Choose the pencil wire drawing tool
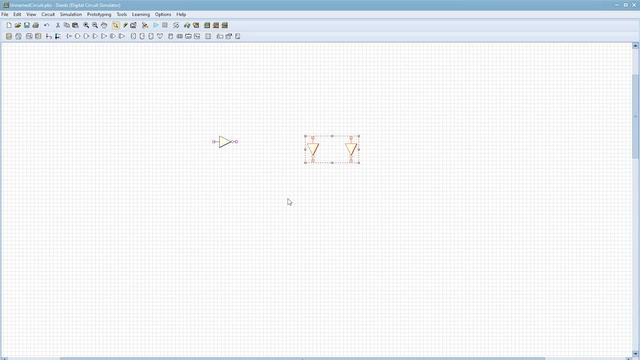The width and height of the screenshot is (640, 360). coord(125,25)
